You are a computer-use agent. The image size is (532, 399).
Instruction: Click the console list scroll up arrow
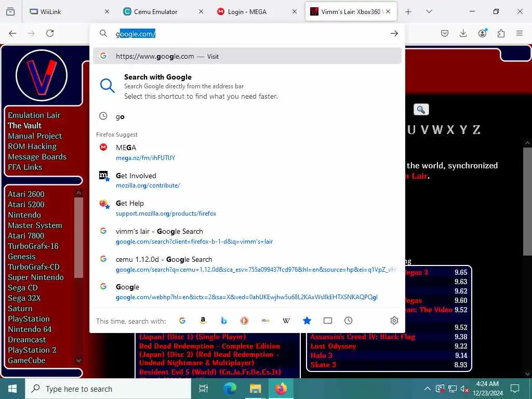[78, 193]
